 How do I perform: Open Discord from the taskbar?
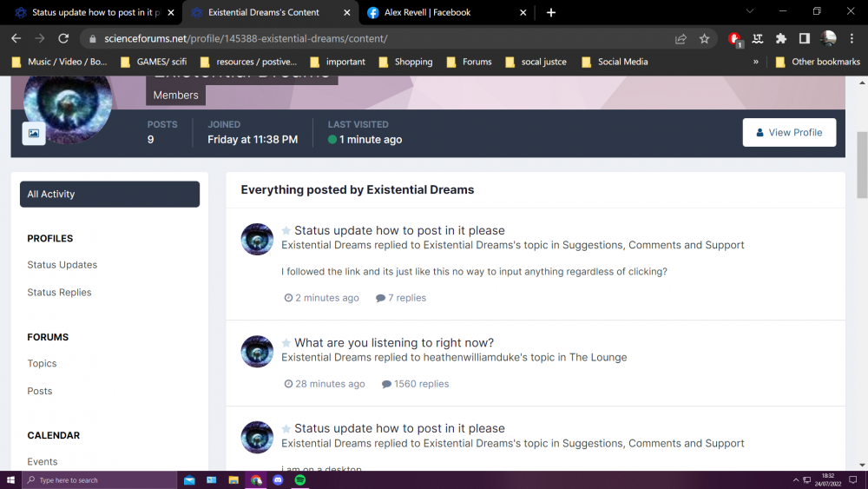(278, 479)
